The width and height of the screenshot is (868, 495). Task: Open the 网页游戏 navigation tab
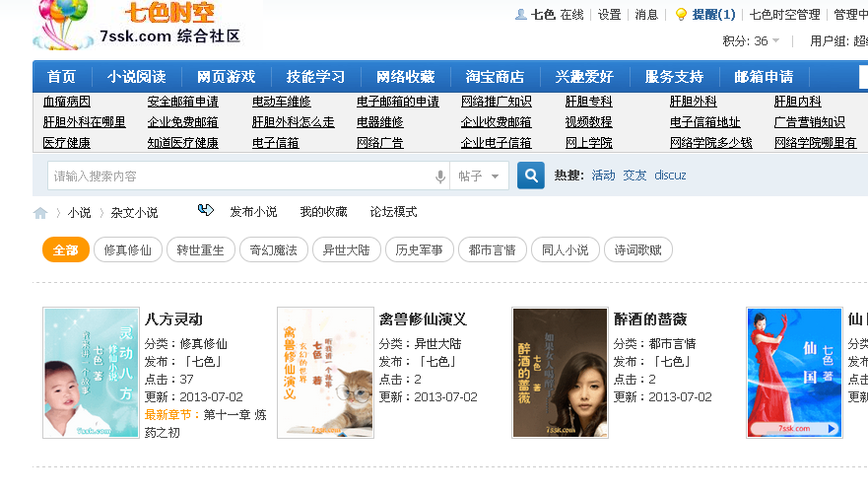(x=227, y=77)
